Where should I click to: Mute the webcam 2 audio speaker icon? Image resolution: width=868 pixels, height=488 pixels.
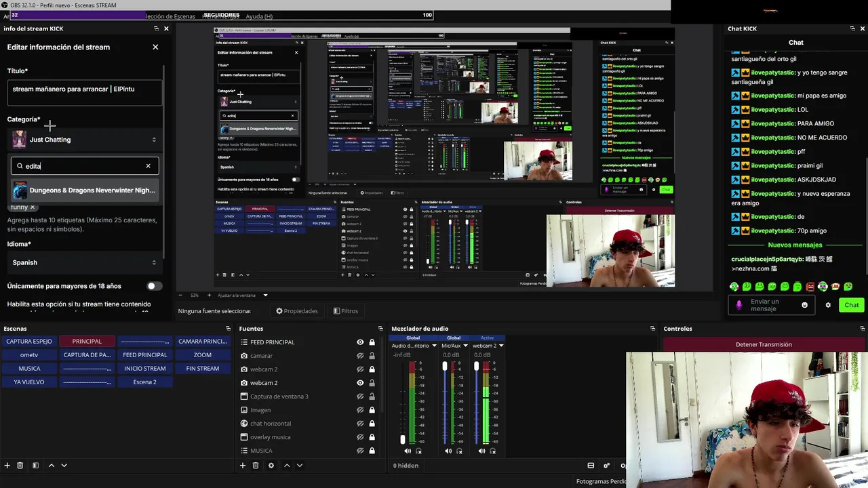pos(482,451)
